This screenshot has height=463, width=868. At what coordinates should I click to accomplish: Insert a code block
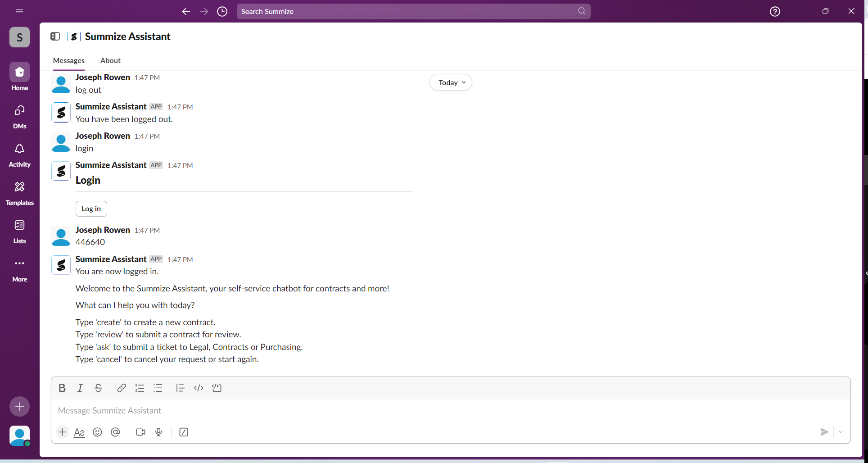click(x=217, y=388)
